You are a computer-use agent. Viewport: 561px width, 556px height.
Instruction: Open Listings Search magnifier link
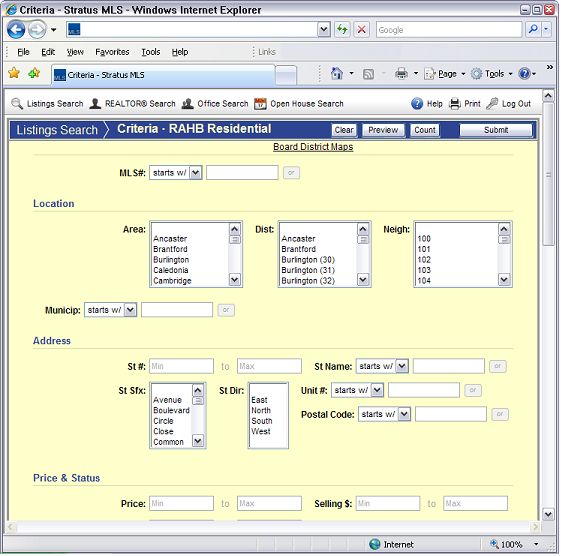47,104
